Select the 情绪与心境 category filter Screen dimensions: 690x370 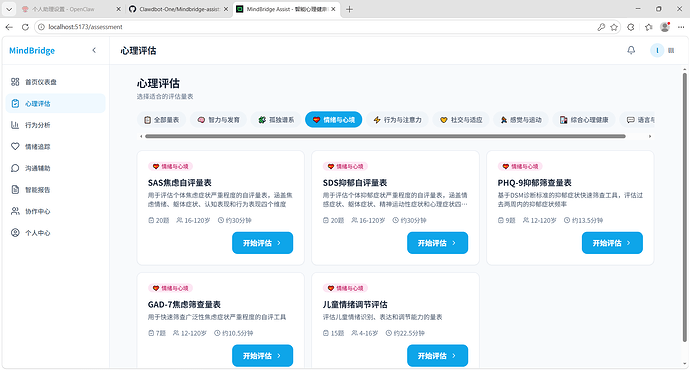tap(334, 120)
